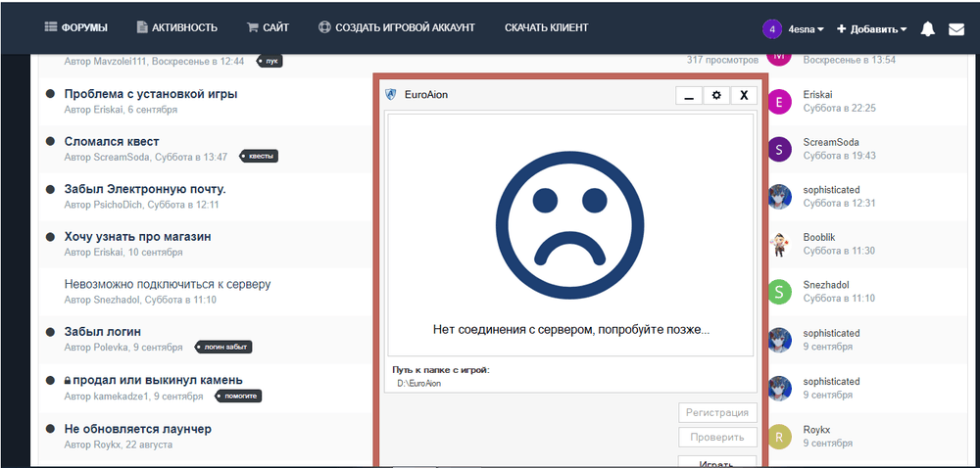This screenshot has width=980, height=468.
Task: Open messages envelope icon
Action: 956,29
